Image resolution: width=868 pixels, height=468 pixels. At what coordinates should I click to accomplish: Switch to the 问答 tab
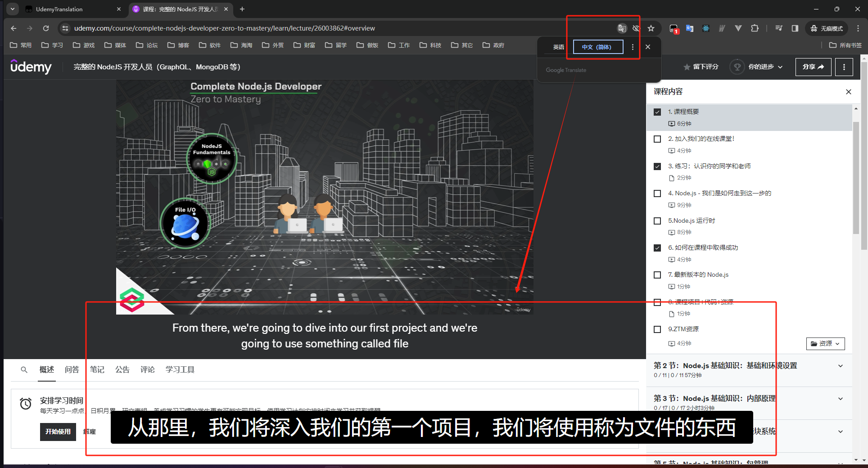click(72, 370)
